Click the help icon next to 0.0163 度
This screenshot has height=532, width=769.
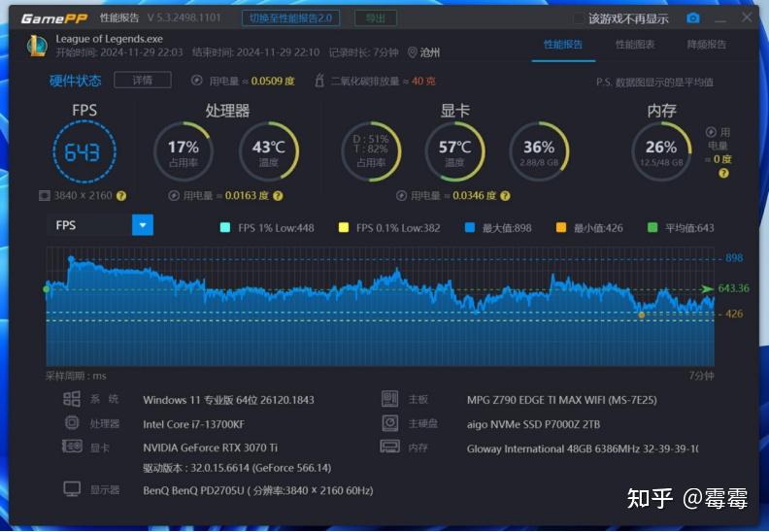pos(278,196)
